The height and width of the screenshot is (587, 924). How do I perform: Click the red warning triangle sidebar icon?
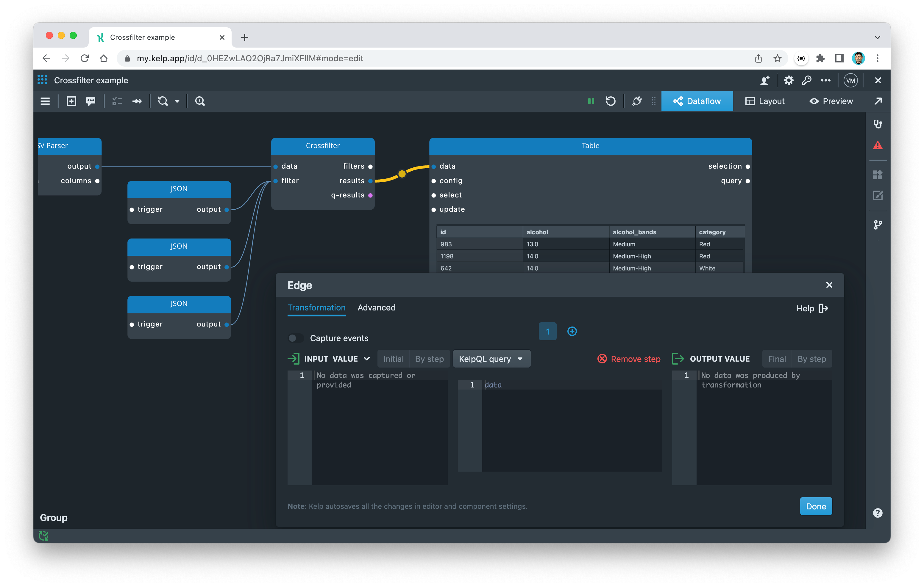(878, 146)
